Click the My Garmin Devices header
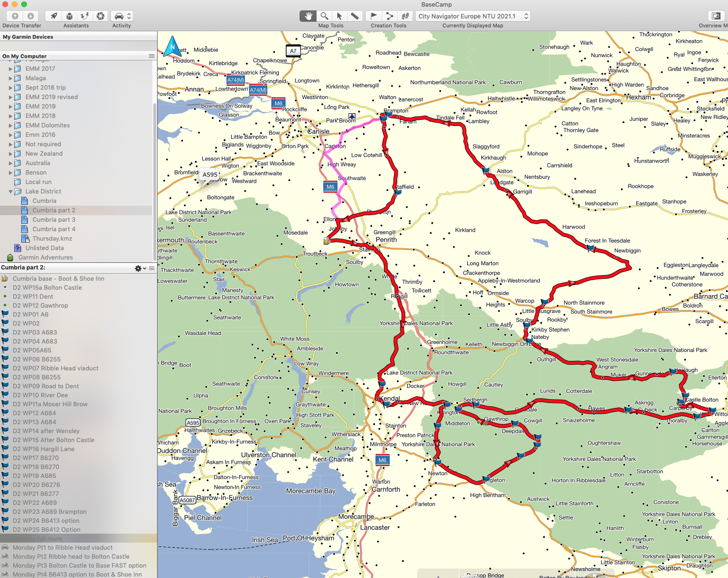The image size is (728, 578). pos(78,37)
